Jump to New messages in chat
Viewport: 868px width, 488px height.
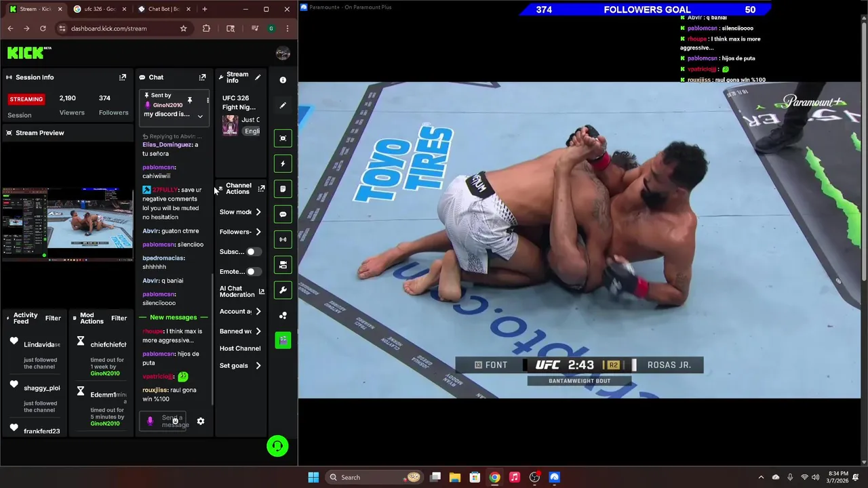174,317
